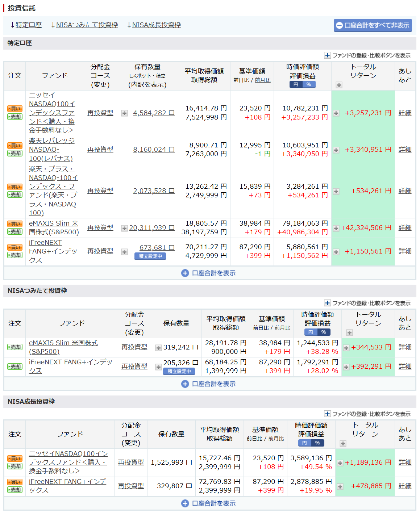
Task: Jump to NISA成長投資枠 section anchor
Action: click(x=154, y=25)
